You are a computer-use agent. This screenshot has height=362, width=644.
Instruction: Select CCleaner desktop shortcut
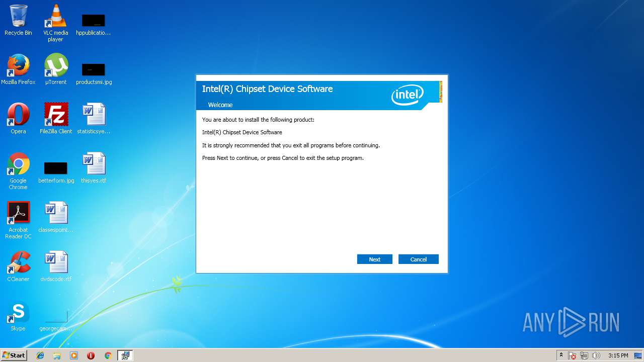18,266
